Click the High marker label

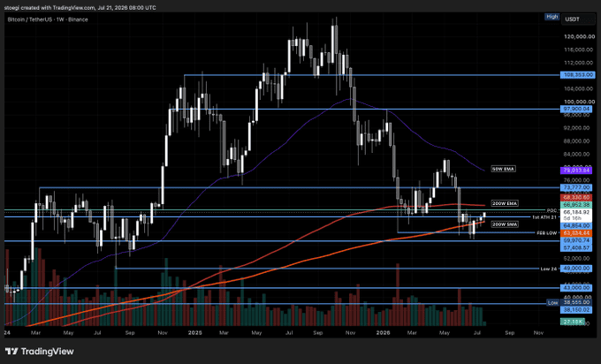coord(552,17)
